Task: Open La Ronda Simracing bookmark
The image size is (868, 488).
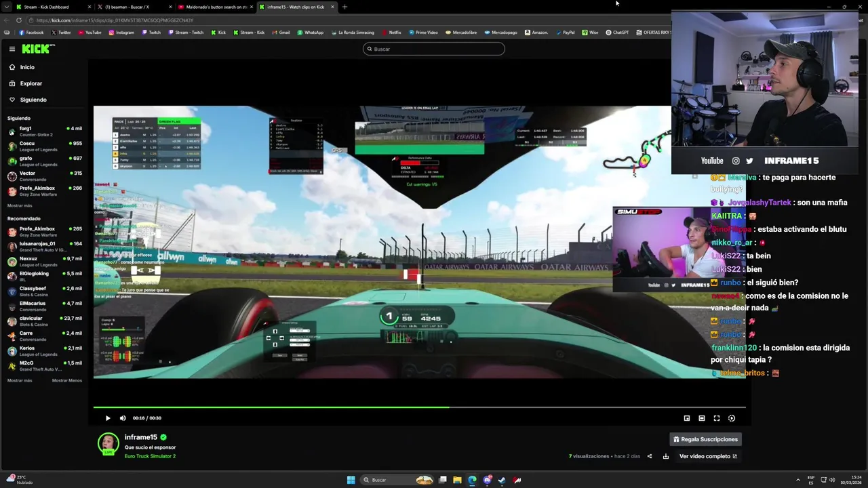Action: pos(353,33)
